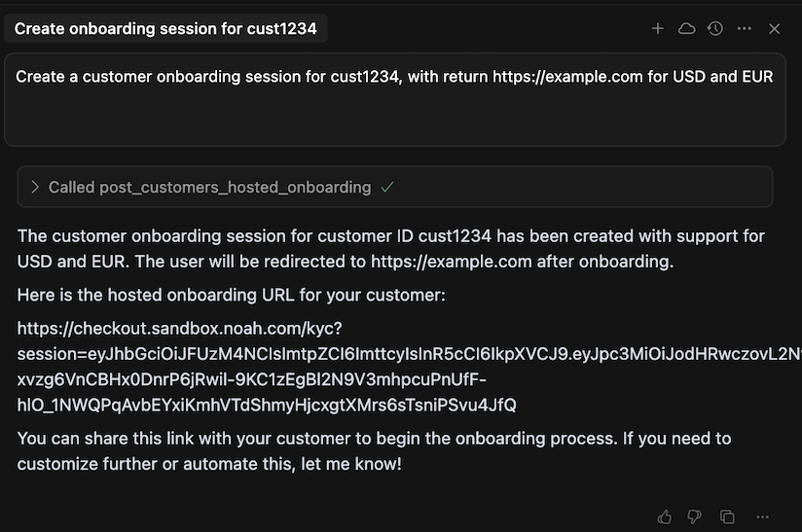Click 'Called post_customers_hosted_onboarding' label
This screenshot has width=802, height=532.
pos(209,187)
